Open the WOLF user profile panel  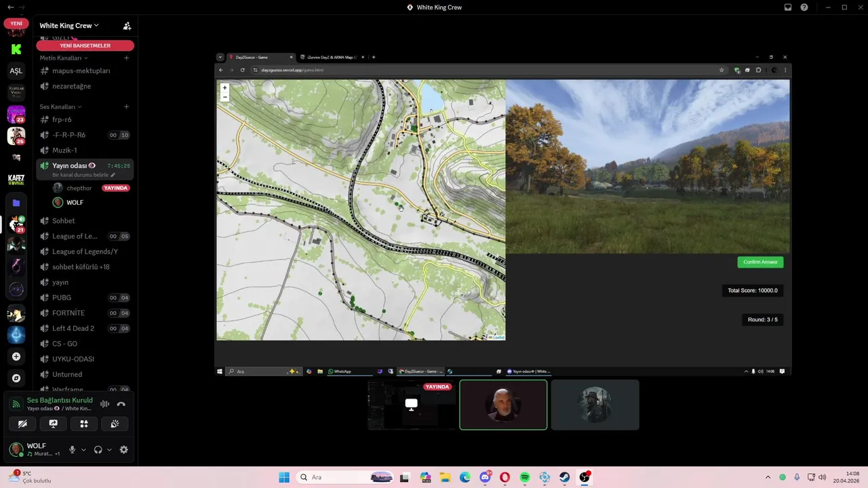coord(35,449)
